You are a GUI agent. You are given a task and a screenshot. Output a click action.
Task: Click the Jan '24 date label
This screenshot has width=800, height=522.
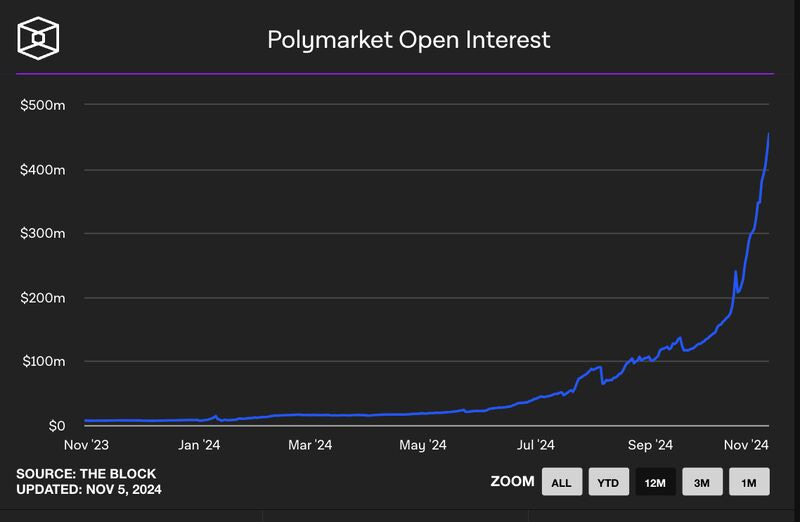click(x=199, y=445)
